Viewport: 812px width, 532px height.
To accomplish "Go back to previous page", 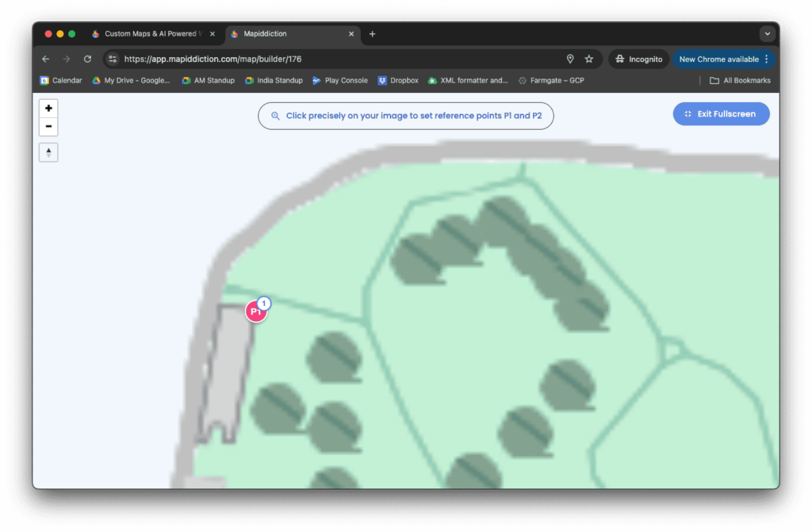I will (x=45, y=59).
